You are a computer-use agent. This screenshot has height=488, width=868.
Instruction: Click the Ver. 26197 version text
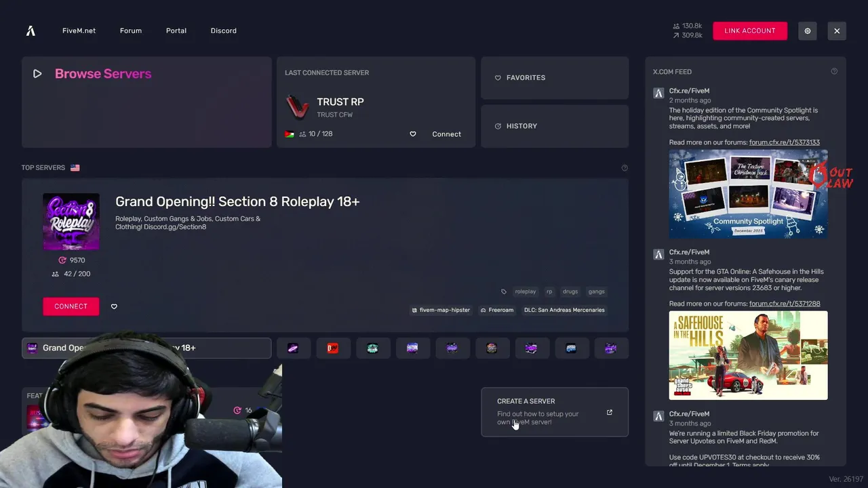846,479
